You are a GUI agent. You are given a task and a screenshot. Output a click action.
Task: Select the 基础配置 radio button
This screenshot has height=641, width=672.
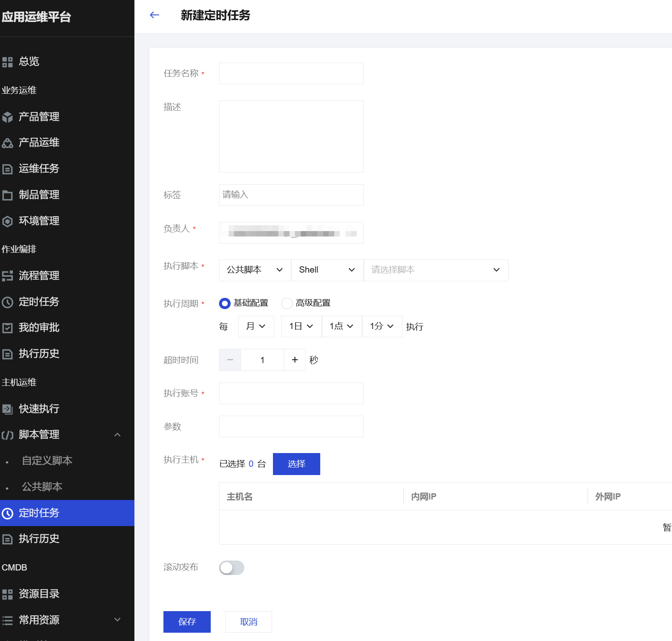point(224,303)
